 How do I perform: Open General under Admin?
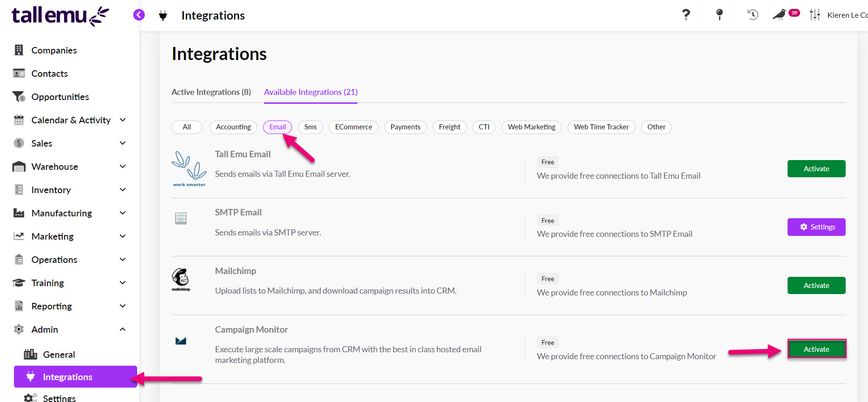59,355
